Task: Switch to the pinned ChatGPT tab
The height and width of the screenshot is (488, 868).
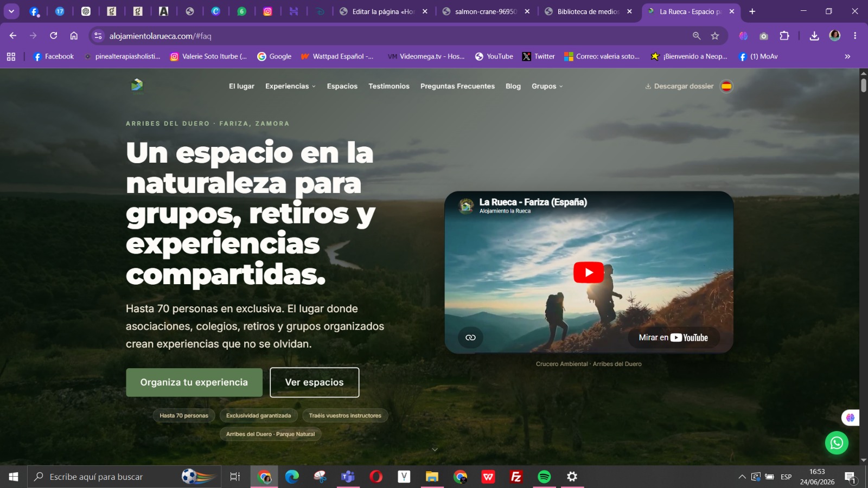Action: 86,11
